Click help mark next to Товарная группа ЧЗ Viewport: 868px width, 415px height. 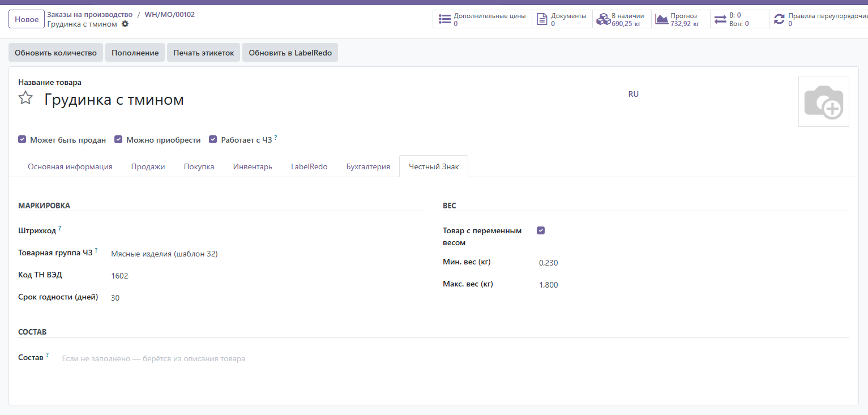(x=96, y=250)
